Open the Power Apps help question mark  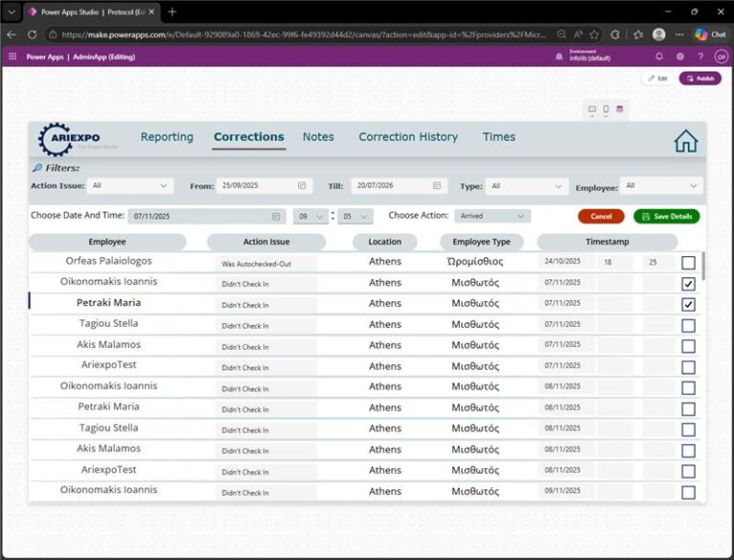[701, 56]
